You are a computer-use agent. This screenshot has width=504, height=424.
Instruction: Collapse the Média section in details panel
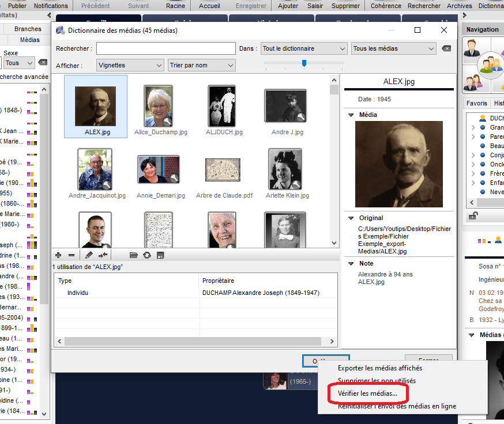[x=351, y=115]
